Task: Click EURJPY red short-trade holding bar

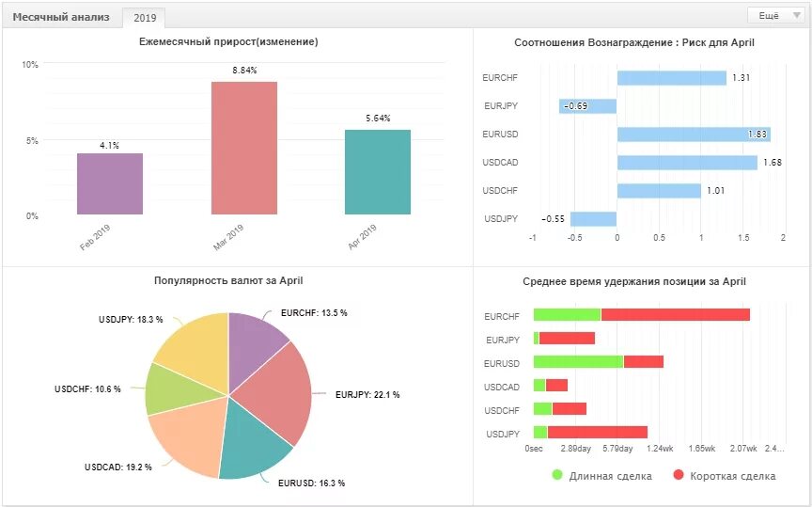Action: tap(567, 338)
